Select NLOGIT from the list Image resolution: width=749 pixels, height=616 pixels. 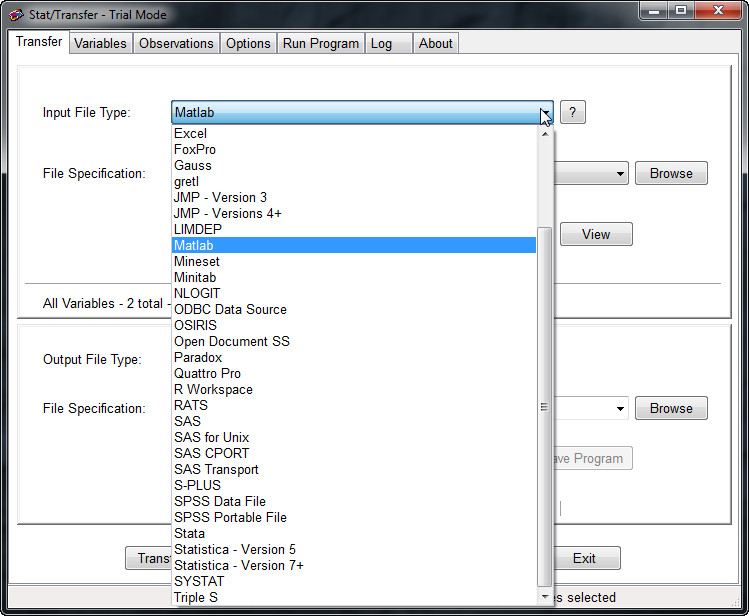pyautogui.click(x=353, y=294)
